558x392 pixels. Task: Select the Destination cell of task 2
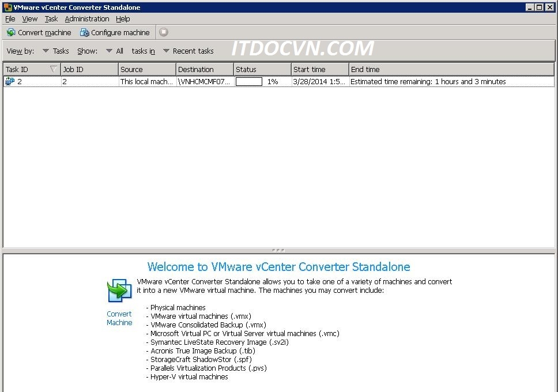pyautogui.click(x=204, y=82)
